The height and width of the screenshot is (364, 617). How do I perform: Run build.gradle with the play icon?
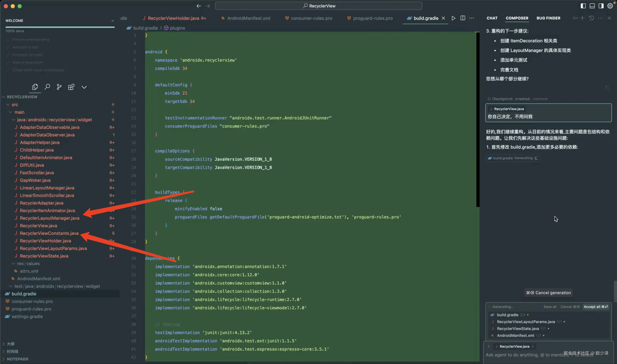tap(453, 18)
